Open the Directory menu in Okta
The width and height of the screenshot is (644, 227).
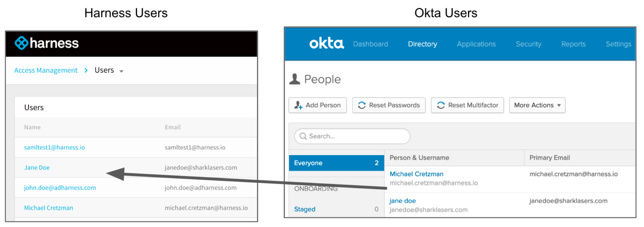coord(422,44)
